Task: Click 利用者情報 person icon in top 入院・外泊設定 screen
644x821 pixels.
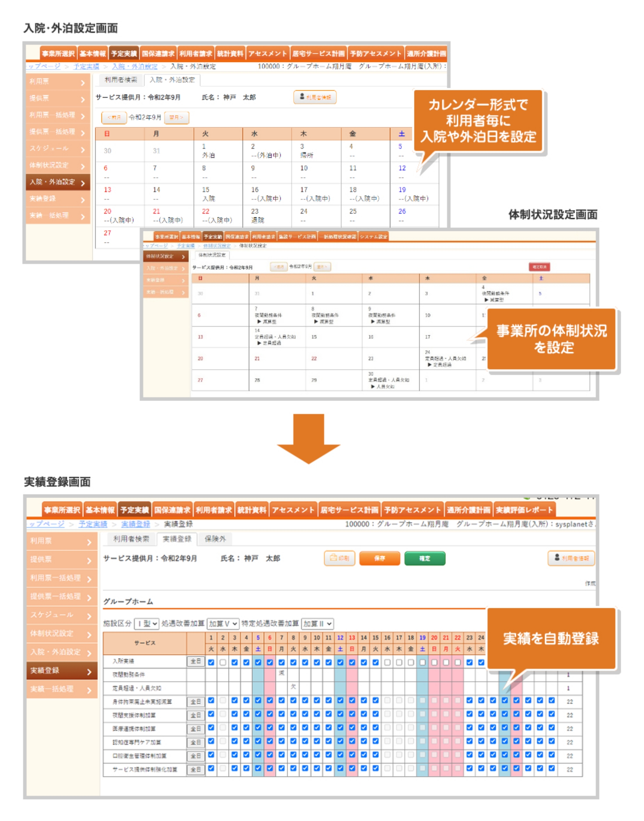Action: point(302,97)
